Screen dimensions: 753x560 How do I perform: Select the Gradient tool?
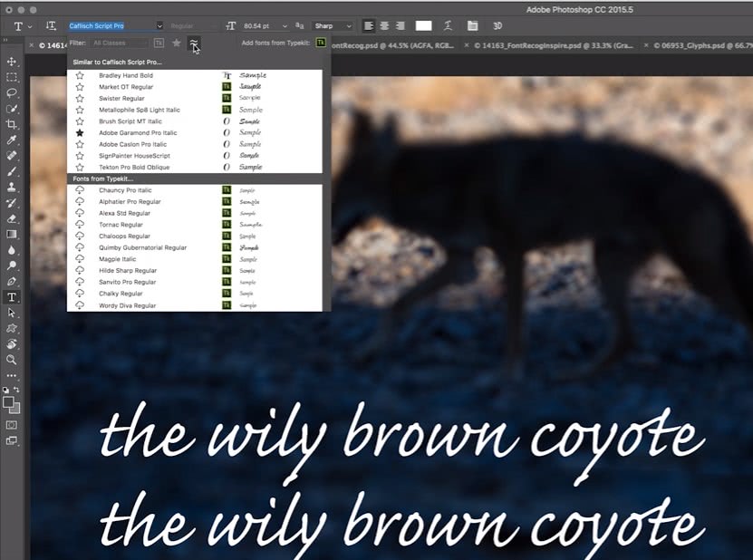[12, 235]
